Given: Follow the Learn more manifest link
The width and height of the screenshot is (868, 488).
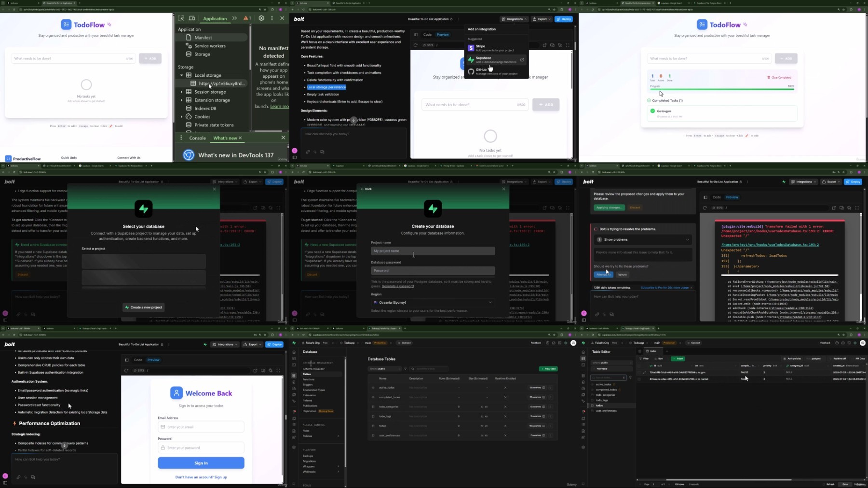Looking at the screenshot, I should (x=280, y=106).
